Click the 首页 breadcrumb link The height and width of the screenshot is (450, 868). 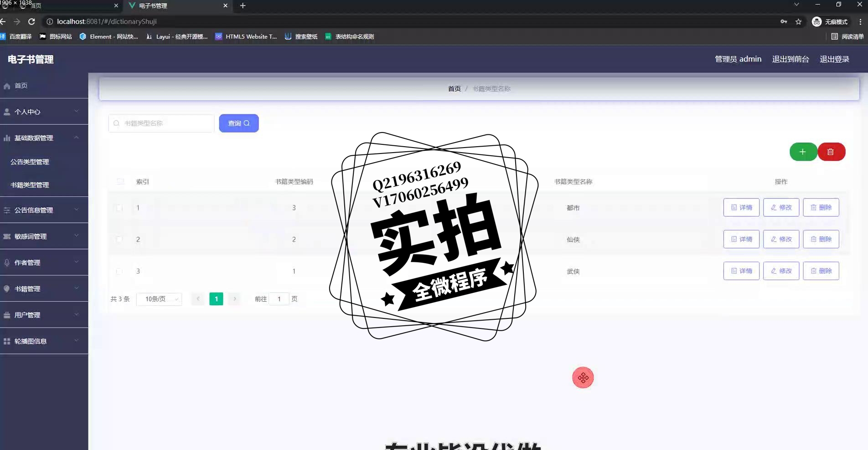pyautogui.click(x=454, y=89)
